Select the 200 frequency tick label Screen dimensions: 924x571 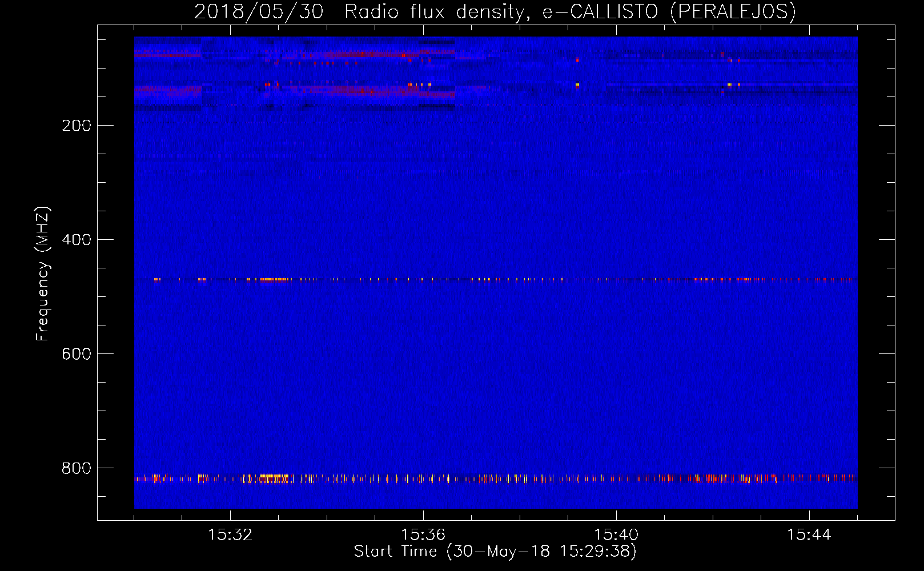77,126
